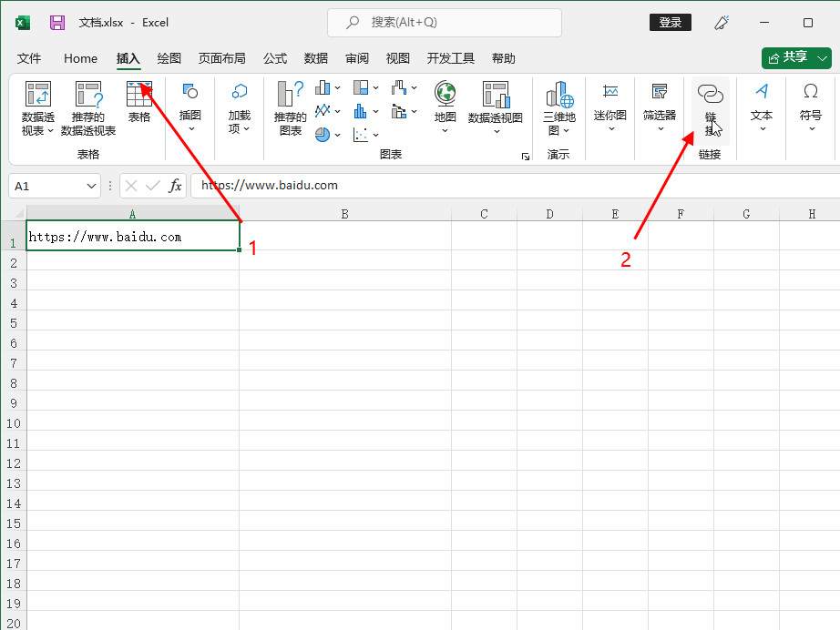Insert a Table (表格)
This screenshot has height=630, width=840.
[139, 102]
